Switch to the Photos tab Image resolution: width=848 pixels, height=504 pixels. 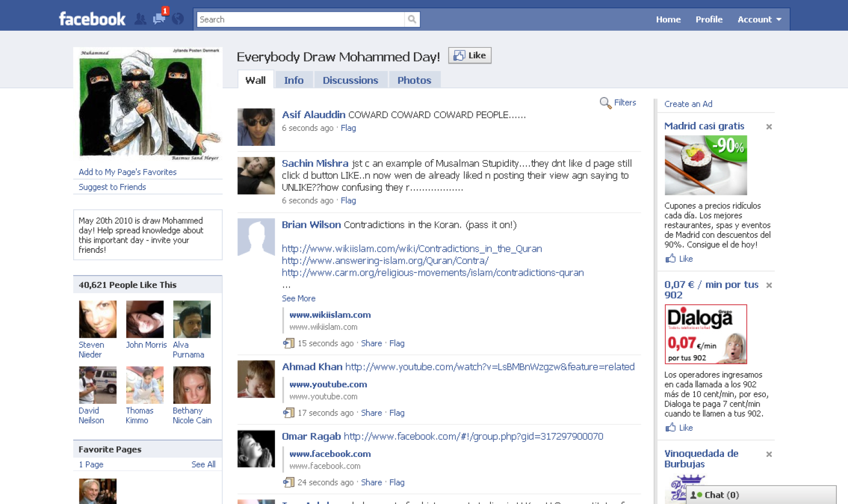414,80
